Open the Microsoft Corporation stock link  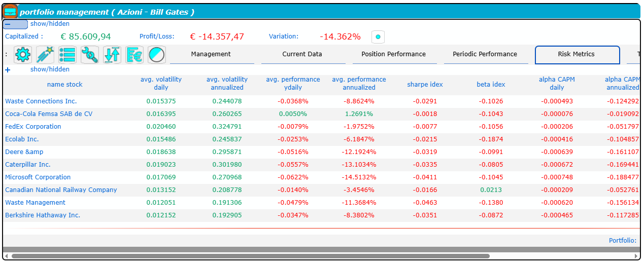[x=38, y=177]
